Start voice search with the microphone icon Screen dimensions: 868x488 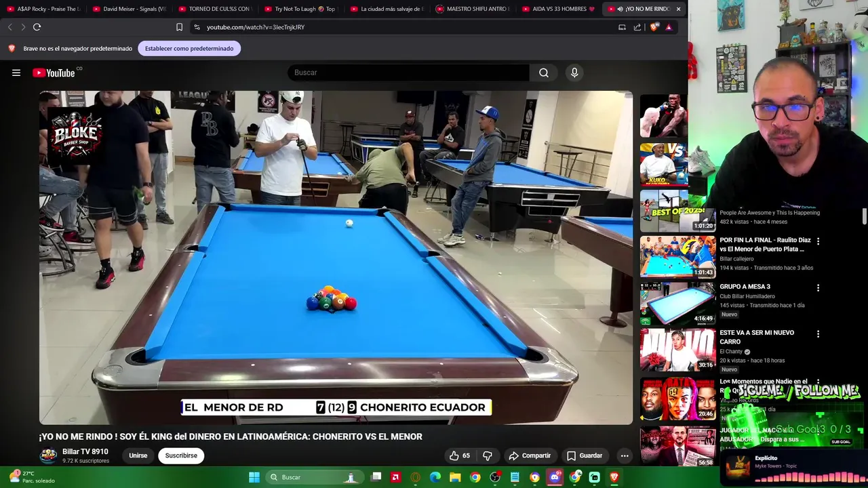tap(574, 73)
